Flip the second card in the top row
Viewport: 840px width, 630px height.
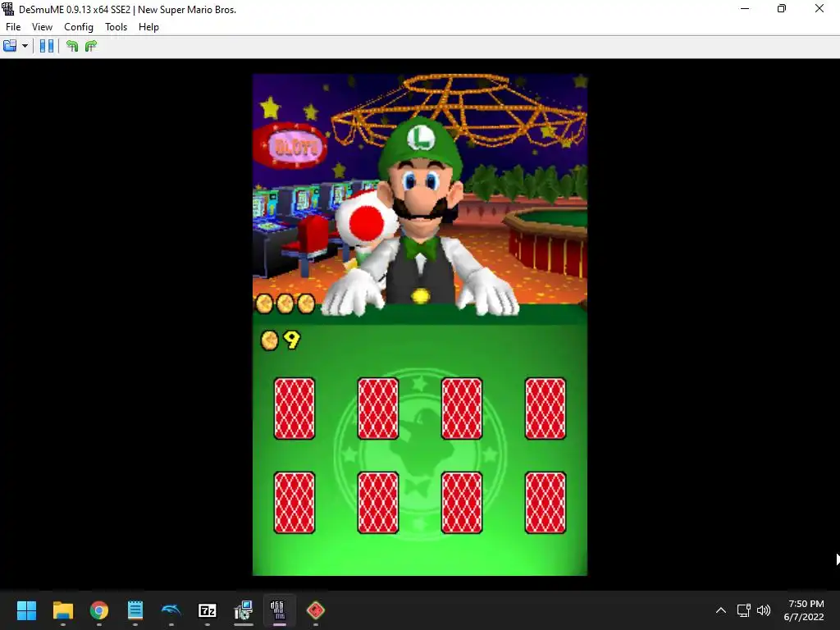coord(377,409)
